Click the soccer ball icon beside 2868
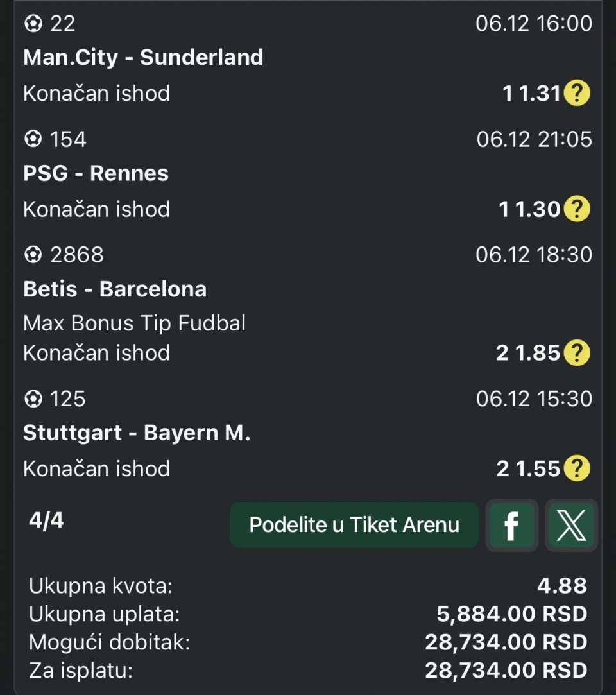Image resolution: width=616 pixels, height=695 pixels. pos(32,255)
